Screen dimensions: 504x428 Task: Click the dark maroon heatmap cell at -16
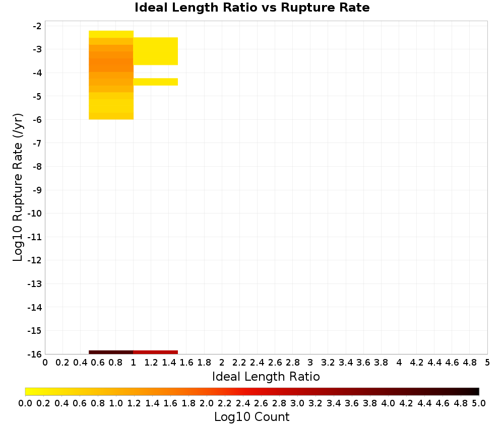click(111, 352)
